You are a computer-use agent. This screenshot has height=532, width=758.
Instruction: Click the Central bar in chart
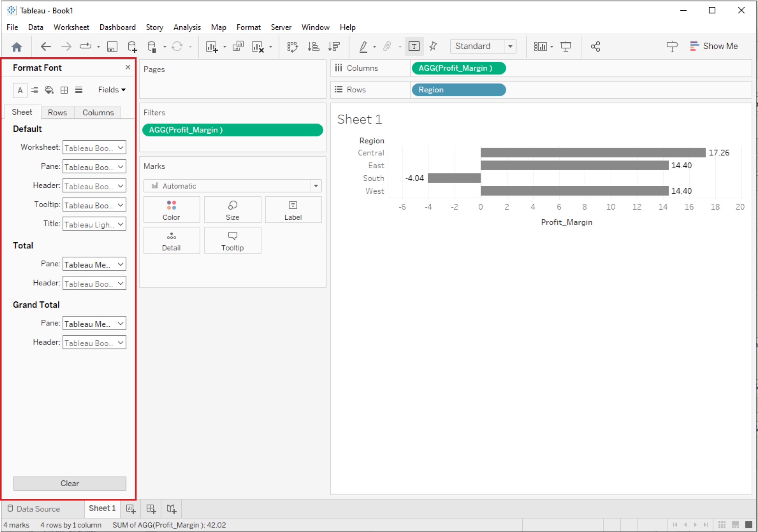[593, 153]
